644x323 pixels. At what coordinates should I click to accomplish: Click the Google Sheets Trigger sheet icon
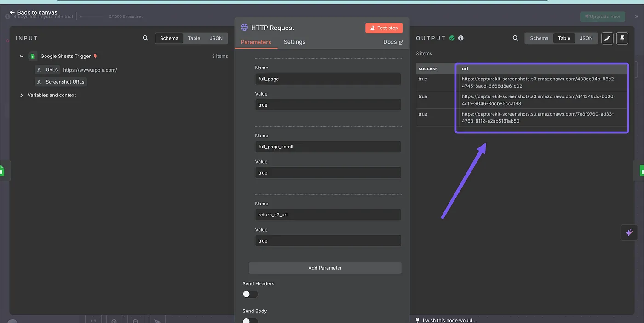[32, 56]
